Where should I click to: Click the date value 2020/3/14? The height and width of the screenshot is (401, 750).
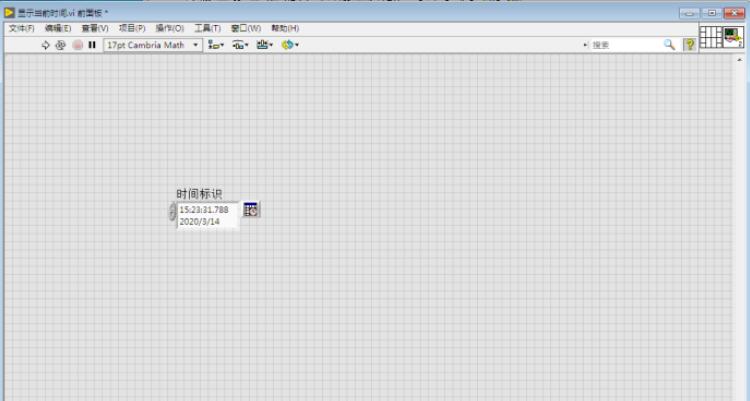(199, 222)
